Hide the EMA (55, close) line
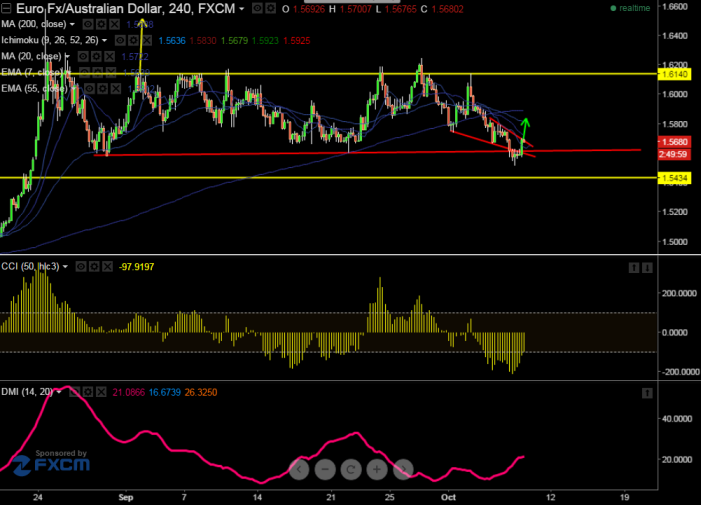The height and width of the screenshot is (505, 701). pos(89,88)
